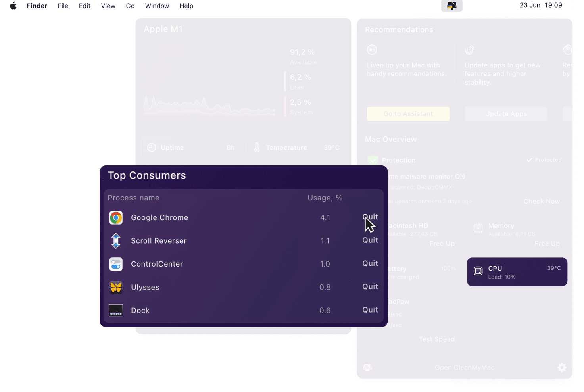Click Free Up under Macintosh HD
Screen dimensions: 584x392
pos(442,244)
